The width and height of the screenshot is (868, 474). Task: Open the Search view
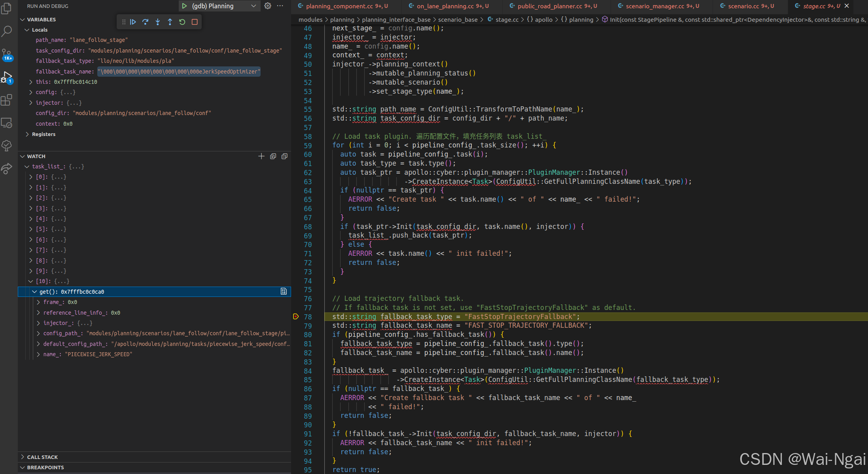pyautogui.click(x=7, y=31)
